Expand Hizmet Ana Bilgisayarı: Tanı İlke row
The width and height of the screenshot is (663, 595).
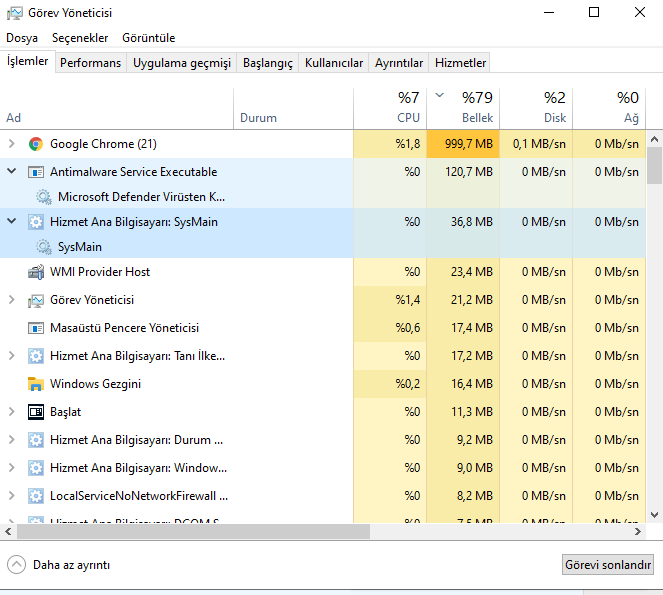coord(11,356)
